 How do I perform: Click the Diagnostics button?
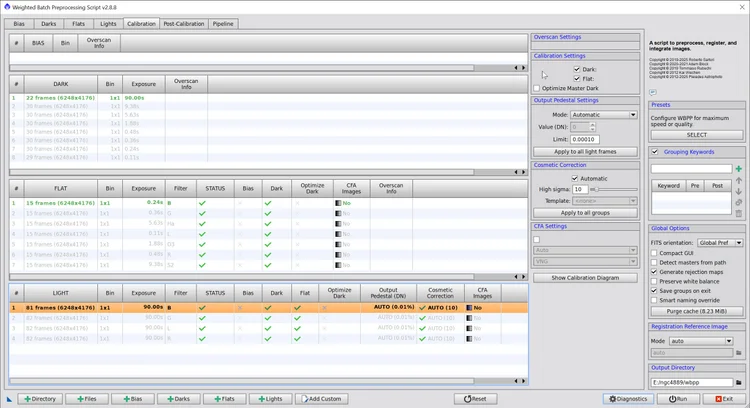[628, 399]
